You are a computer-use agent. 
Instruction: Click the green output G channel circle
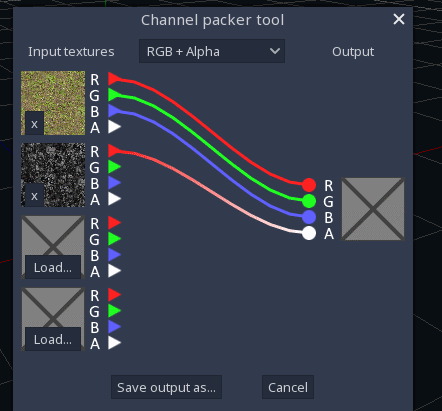[x=309, y=201]
